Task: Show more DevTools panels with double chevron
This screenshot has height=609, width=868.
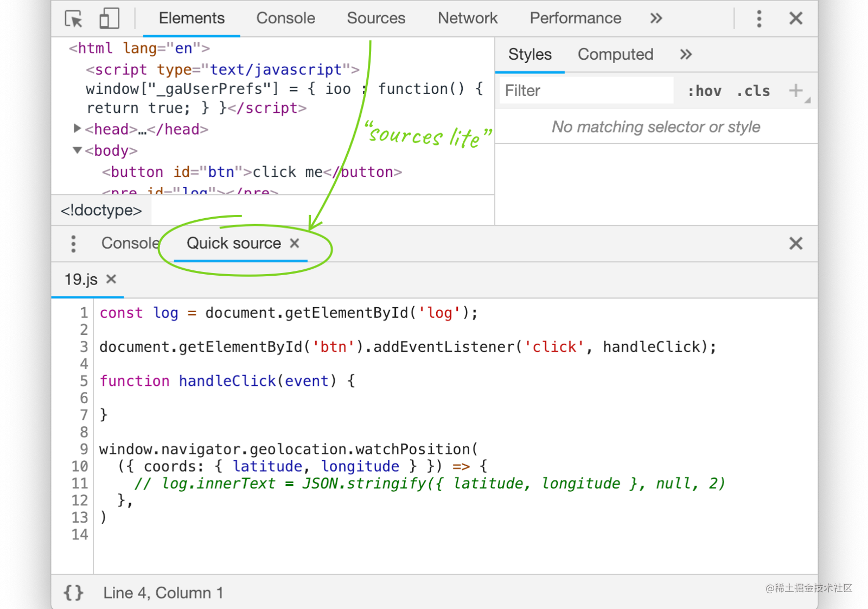Action: (656, 18)
